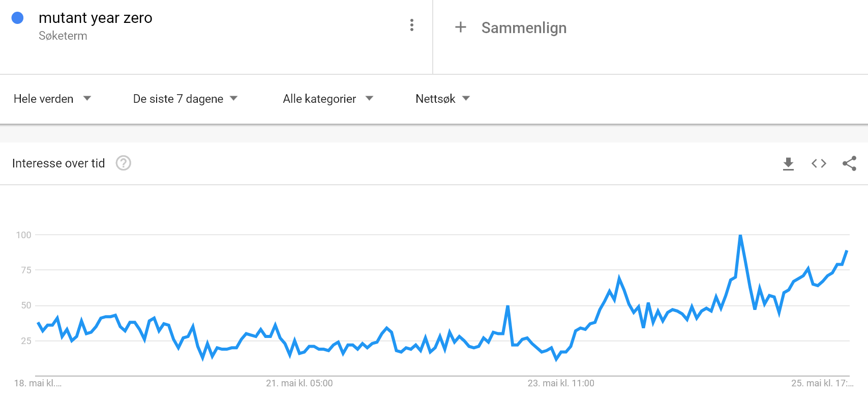The height and width of the screenshot is (396, 868).
Task: Add a comparison term via Sammenlign
Action: (524, 27)
